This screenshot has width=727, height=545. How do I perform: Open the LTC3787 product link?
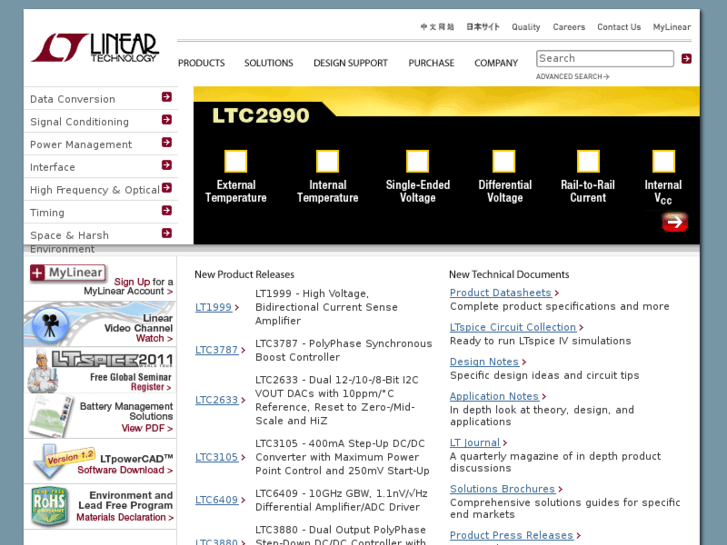pyautogui.click(x=217, y=350)
